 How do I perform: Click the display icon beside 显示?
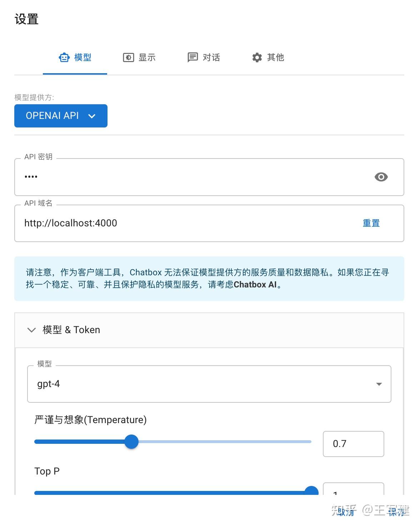[x=129, y=57]
